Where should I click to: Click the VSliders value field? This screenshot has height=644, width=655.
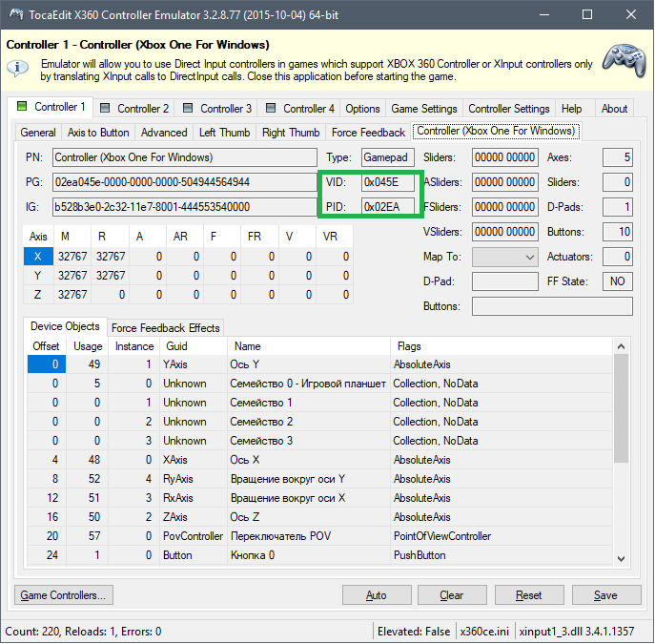click(505, 232)
